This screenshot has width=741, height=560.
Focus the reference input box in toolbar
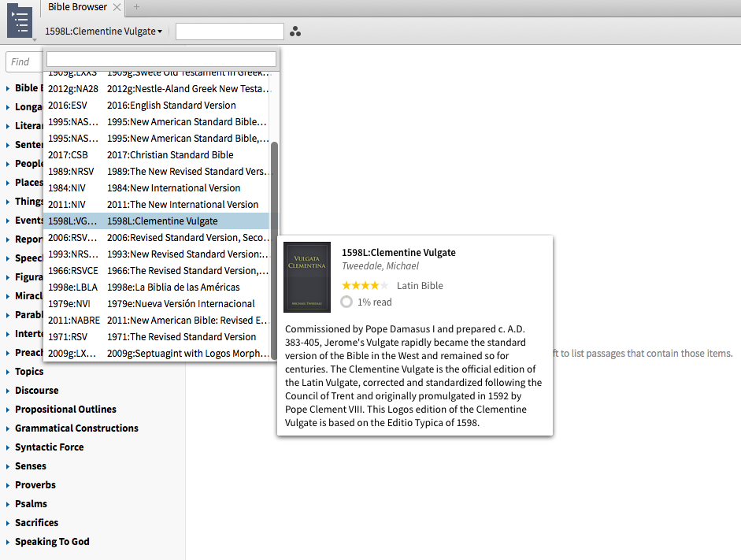230,32
